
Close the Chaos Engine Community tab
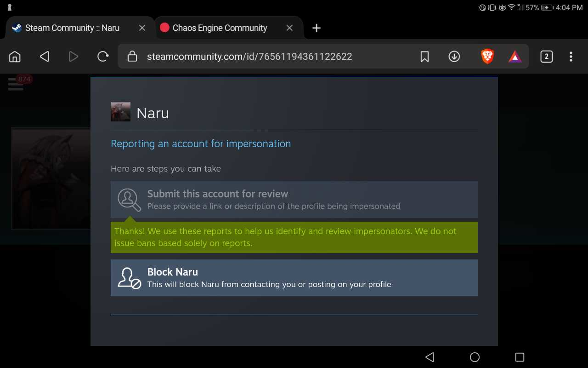click(289, 28)
